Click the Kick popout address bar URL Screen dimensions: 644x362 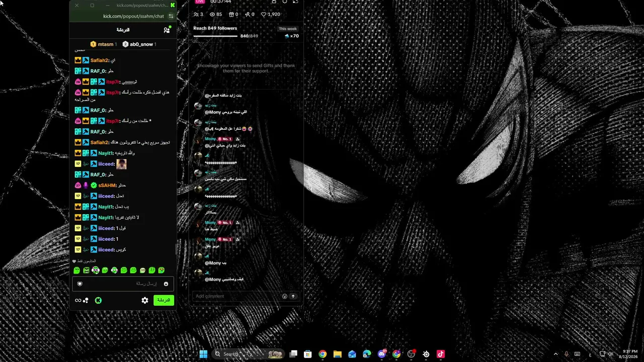tap(134, 16)
